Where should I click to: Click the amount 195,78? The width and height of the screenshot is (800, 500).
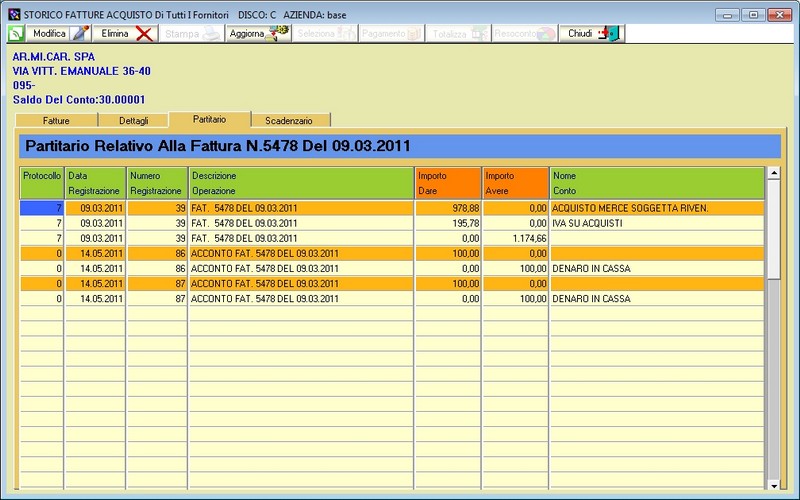click(x=465, y=223)
